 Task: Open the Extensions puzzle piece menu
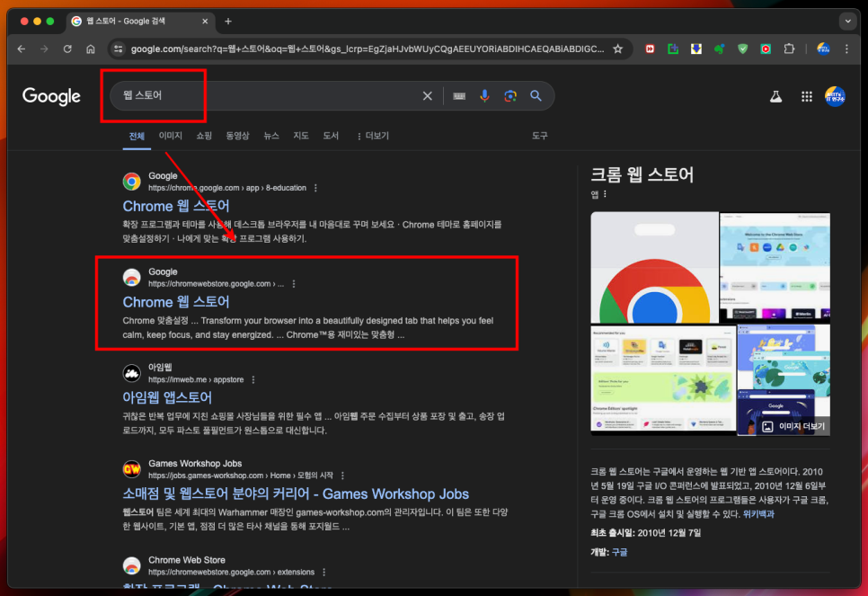pyautogui.click(x=790, y=49)
